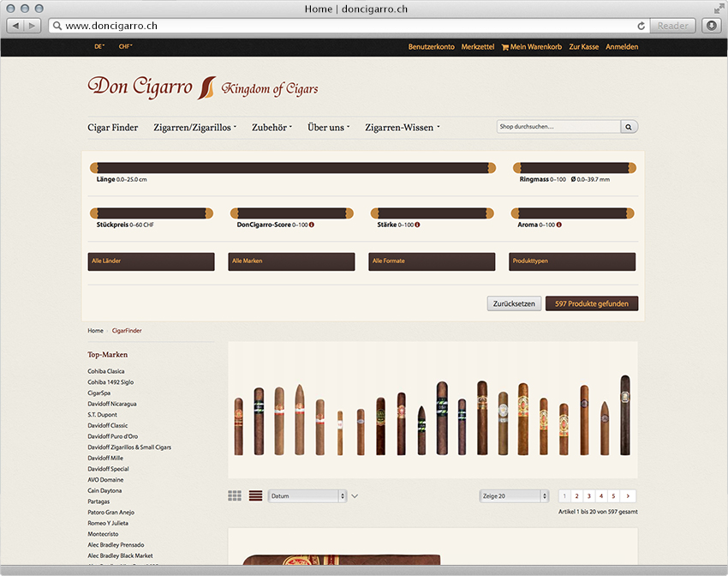This screenshot has height=576, width=728.
Task: Click the Anmelden link
Action: [622, 47]
